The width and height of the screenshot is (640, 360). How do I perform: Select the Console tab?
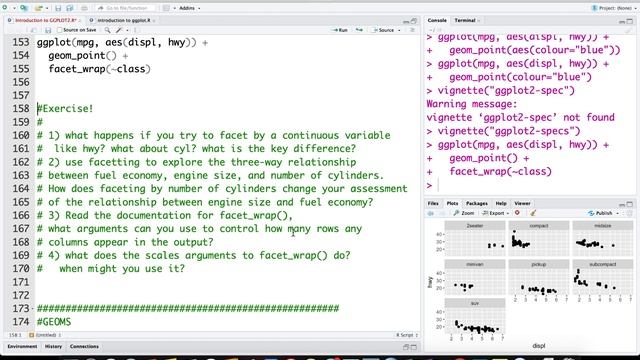(437, 20)
